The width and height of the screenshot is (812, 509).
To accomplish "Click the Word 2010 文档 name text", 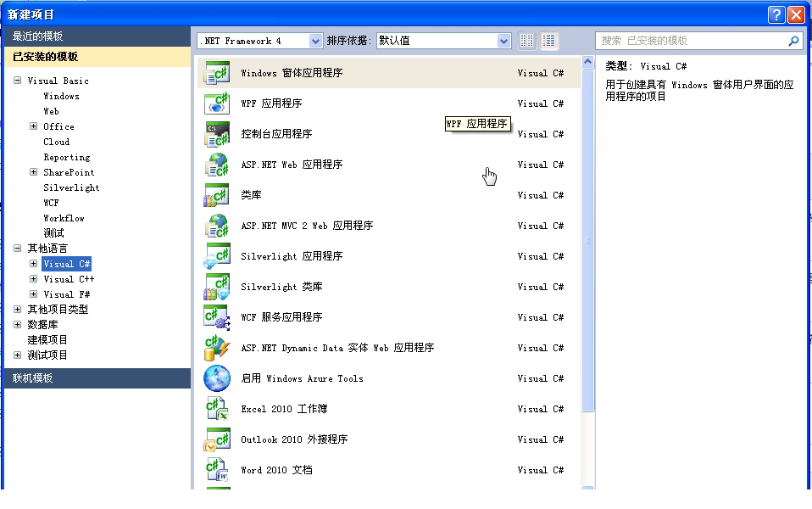I will tap(276, 470).
